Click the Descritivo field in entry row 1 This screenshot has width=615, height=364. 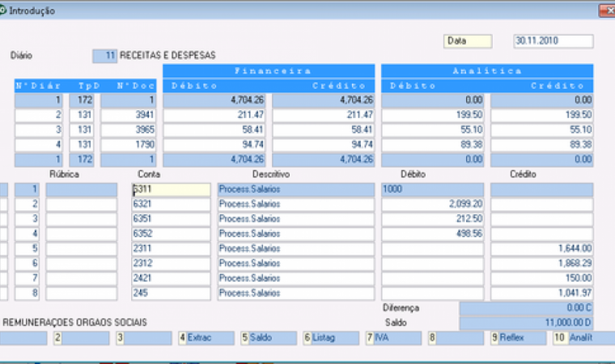point(296,189)
